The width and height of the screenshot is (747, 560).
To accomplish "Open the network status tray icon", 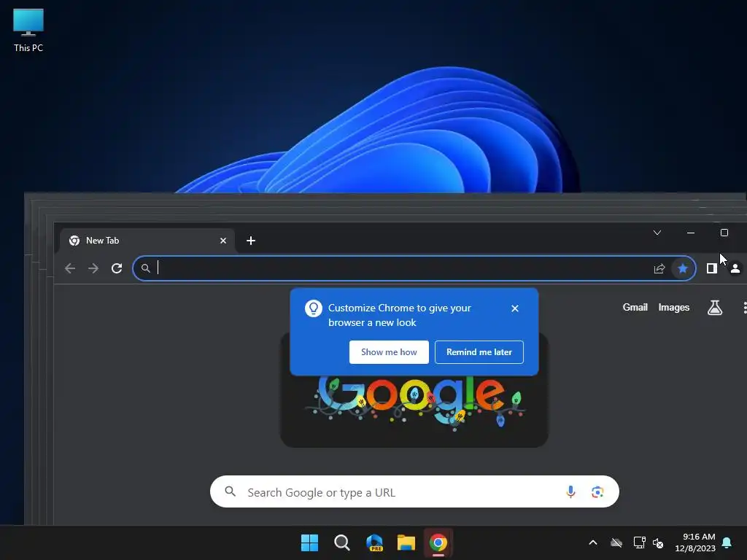I will (639, 542).
